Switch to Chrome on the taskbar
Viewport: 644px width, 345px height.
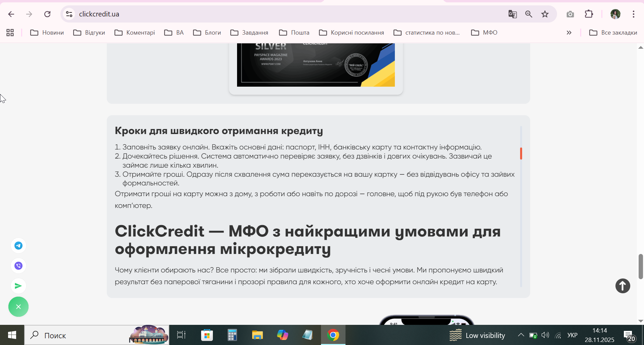coord(333,335)
